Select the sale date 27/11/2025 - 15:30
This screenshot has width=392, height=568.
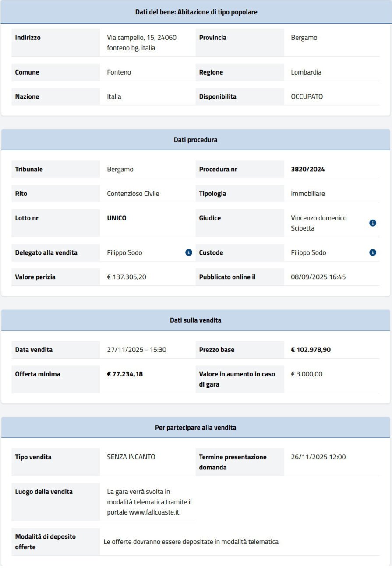click(137, 350)
